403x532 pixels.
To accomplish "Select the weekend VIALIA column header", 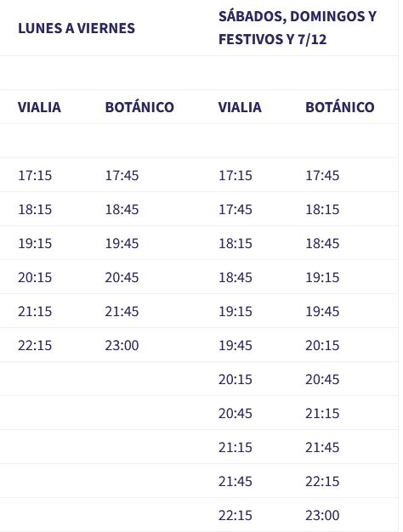I will point(240,107).
